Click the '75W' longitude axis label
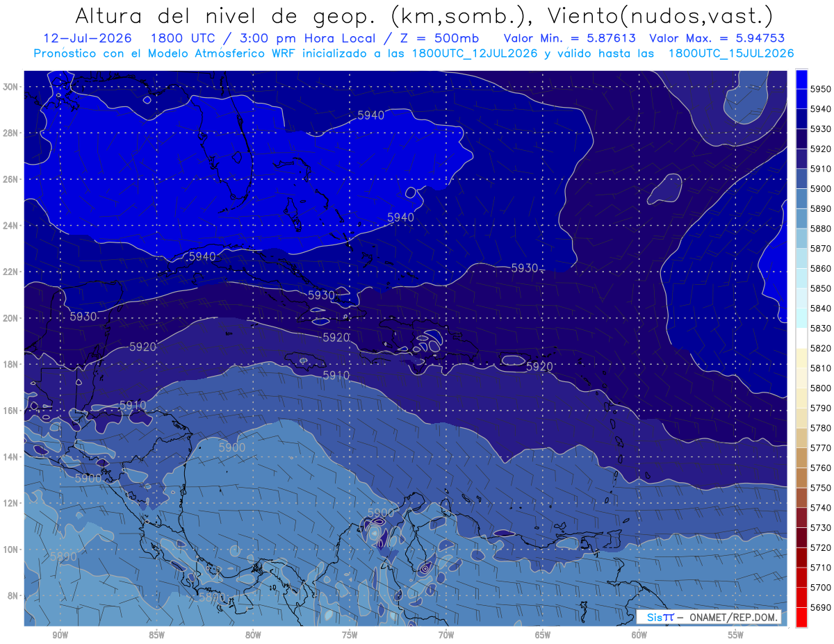834x644 pixels. click(350, 634)
